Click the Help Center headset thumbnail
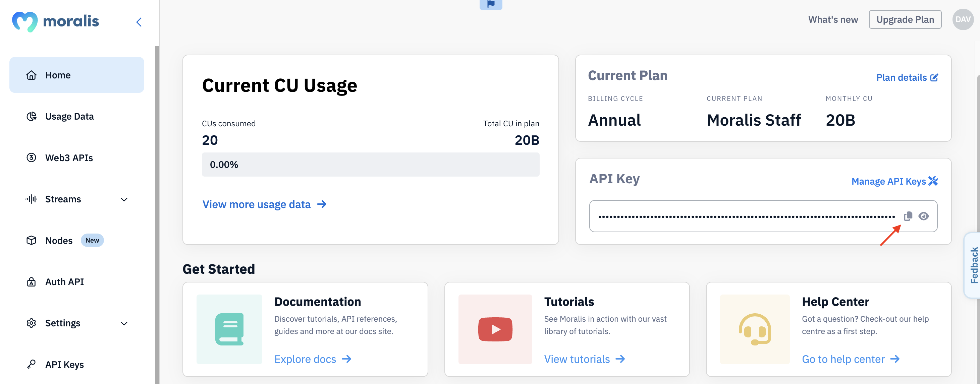Image resolution: width=980 pixels, height=384 pixels. [x=755, y=329]
